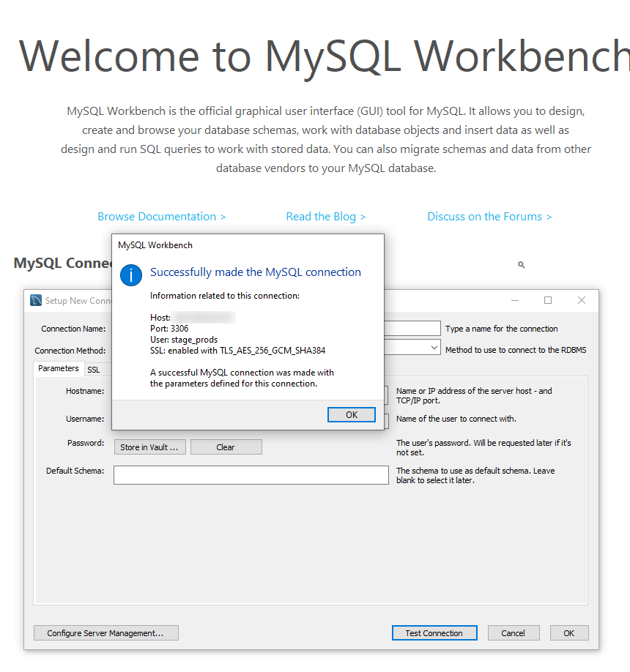Click the blue information icon in dialog
The width and height of the screenshot is (630, 672).
(x=131, y=275)
